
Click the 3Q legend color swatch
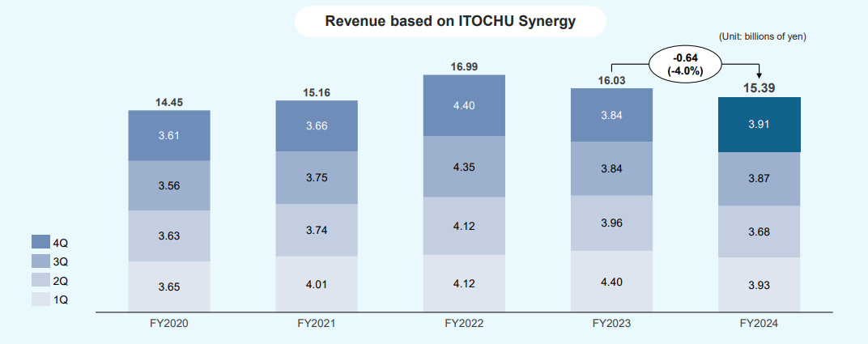[x=40, y=261]
